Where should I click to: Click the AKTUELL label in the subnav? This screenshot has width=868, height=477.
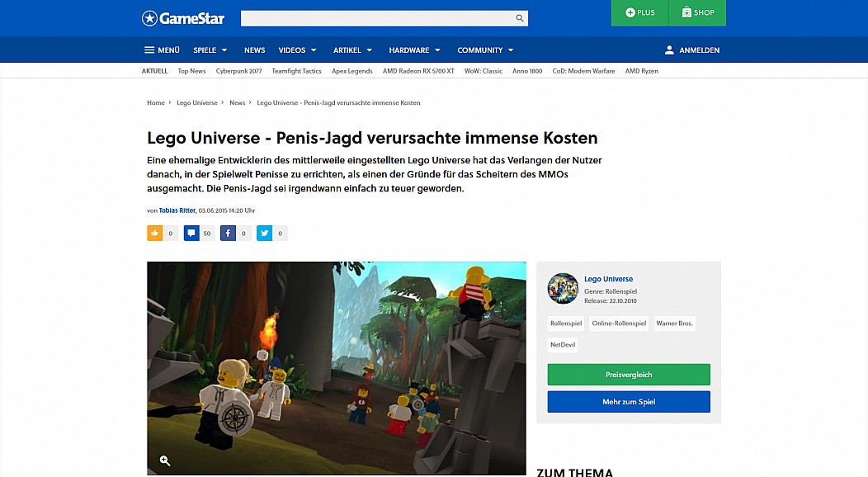154,71
